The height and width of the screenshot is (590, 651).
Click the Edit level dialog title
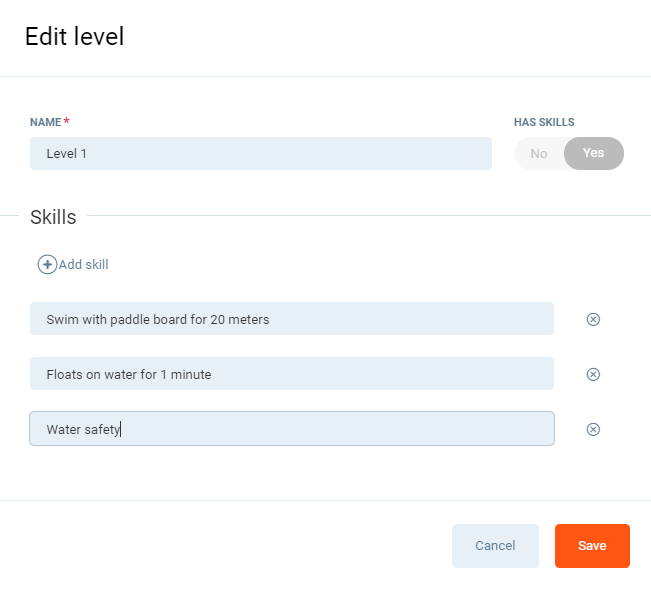pyautogui.click(x=74, y=37)
